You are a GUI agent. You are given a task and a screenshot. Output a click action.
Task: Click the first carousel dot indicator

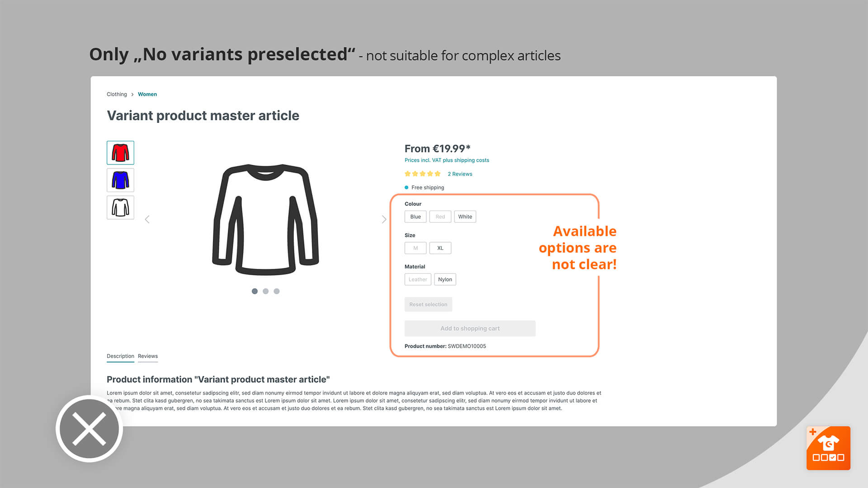point(255,291)
